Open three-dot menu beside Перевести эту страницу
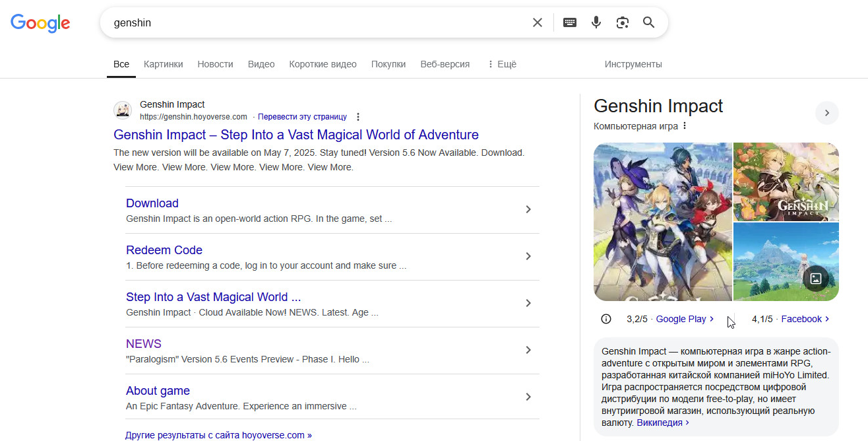The image size is (868, 441). 358,117
